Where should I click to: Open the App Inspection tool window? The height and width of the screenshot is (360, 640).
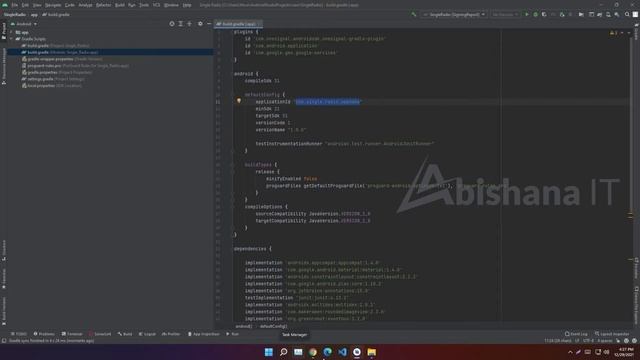[204, 334]
